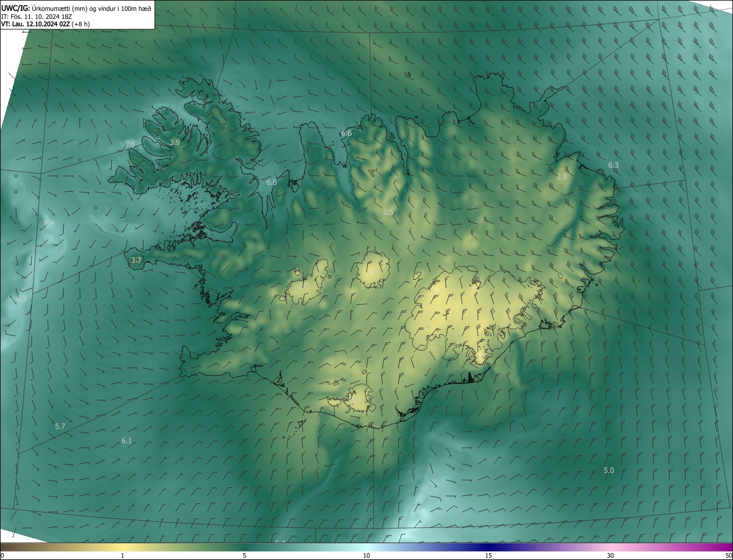The height and width of the screenshot is (560, 733).
Task: Click the 5.7 value label
Action: coord(60,427)
